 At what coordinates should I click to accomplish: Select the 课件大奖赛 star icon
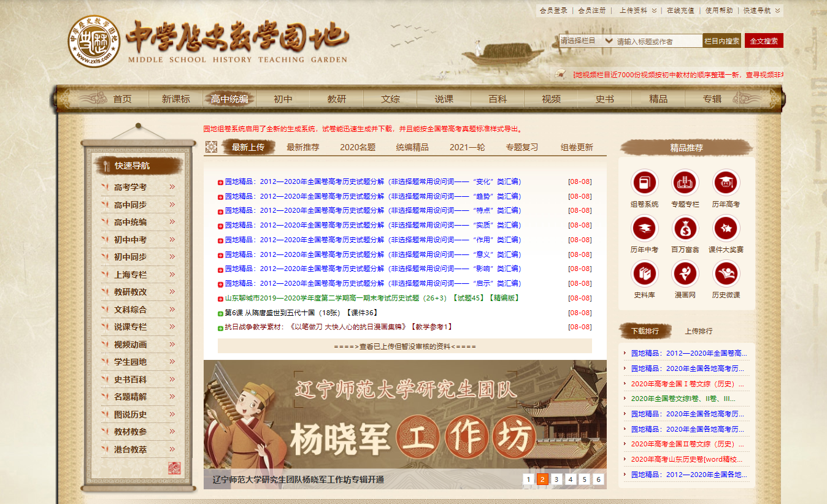[726, 229]
